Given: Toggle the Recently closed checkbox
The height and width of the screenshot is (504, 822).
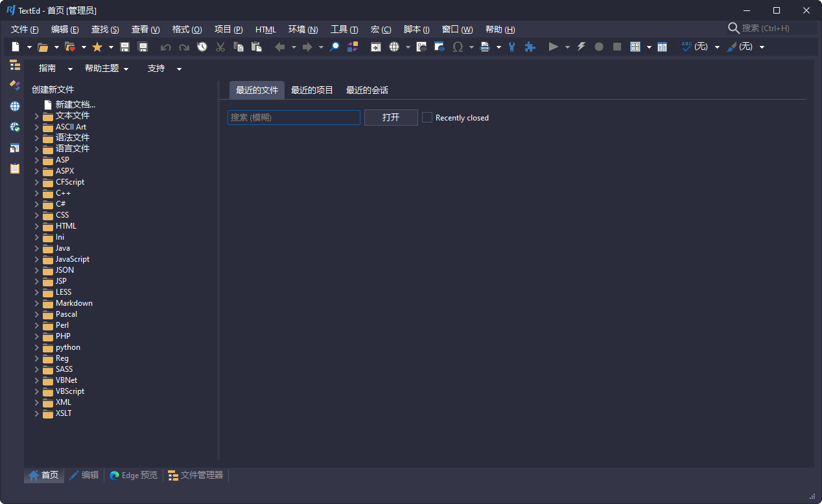Looking at the screenshot, I should click(x=427, y=117).
